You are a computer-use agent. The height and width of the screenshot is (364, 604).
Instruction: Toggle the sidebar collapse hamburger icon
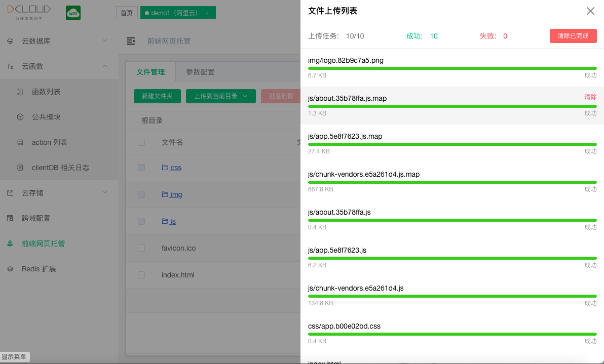tap(131, 41)
